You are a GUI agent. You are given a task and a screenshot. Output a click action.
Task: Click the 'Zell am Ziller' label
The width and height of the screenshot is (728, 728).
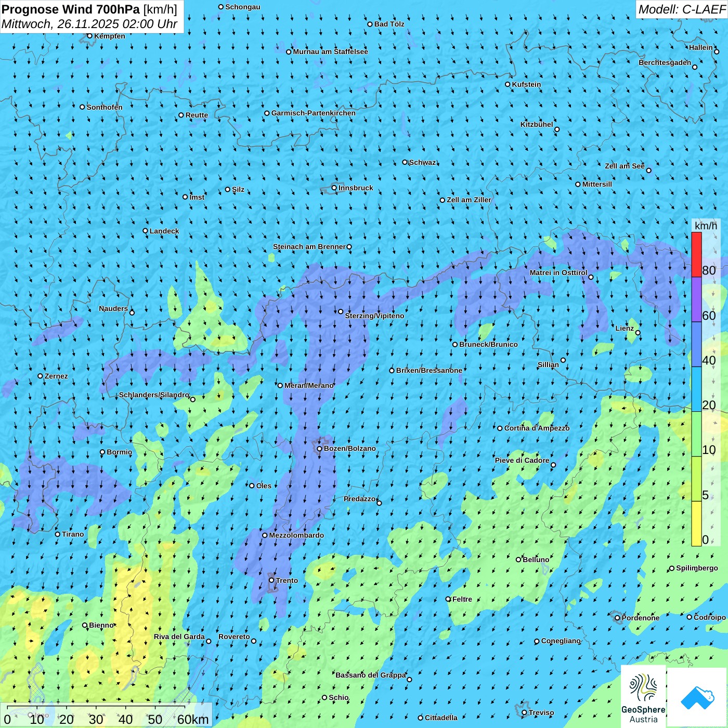click(469, 200)
